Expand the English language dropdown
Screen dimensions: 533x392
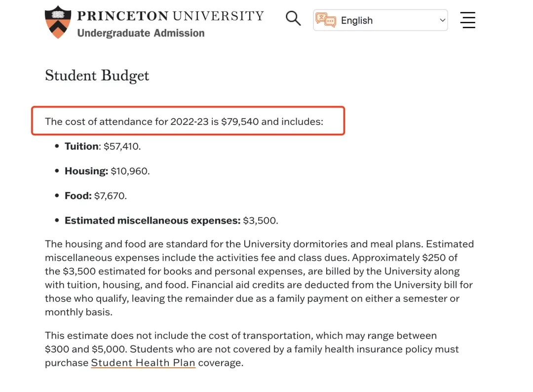(x=380, y=20)
